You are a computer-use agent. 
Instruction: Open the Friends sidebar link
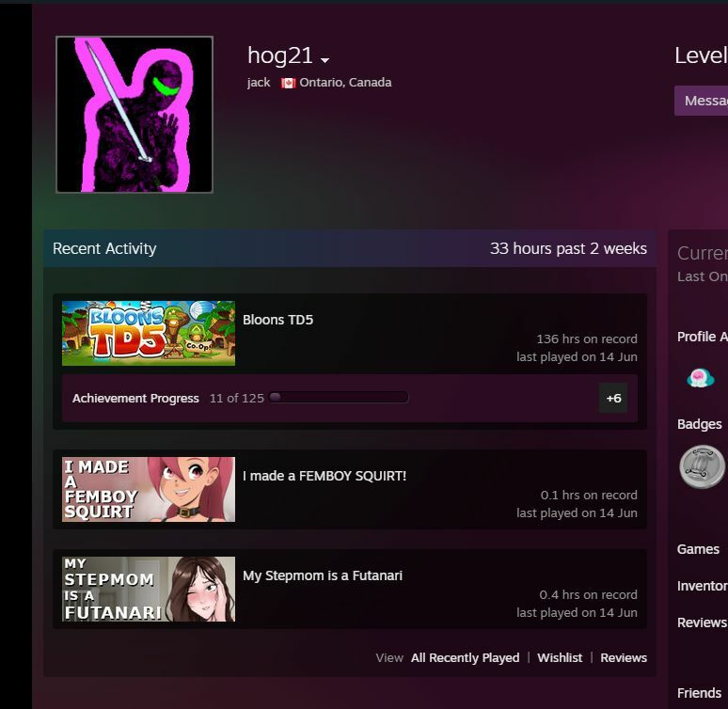(x=699, y=693)
